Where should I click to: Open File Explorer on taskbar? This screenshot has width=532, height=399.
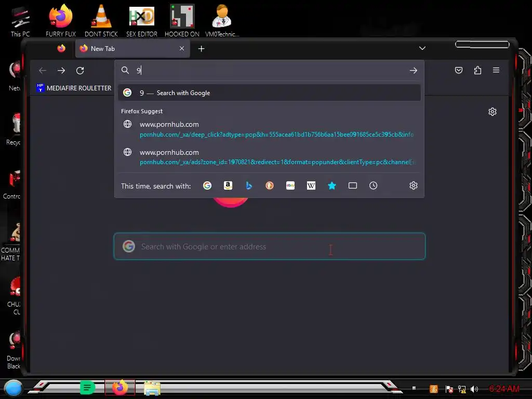click(x=152, y=388)
